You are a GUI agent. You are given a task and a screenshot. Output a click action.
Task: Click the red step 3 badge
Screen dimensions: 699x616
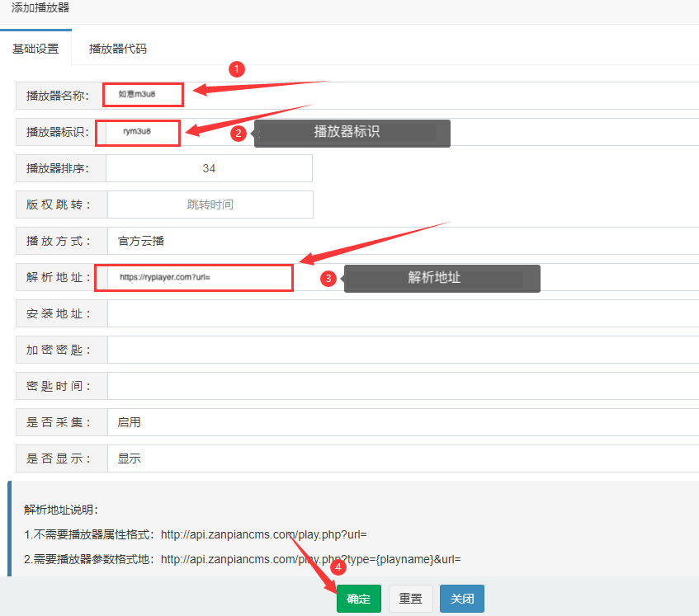pyautogui.click(x=328, y=279)
